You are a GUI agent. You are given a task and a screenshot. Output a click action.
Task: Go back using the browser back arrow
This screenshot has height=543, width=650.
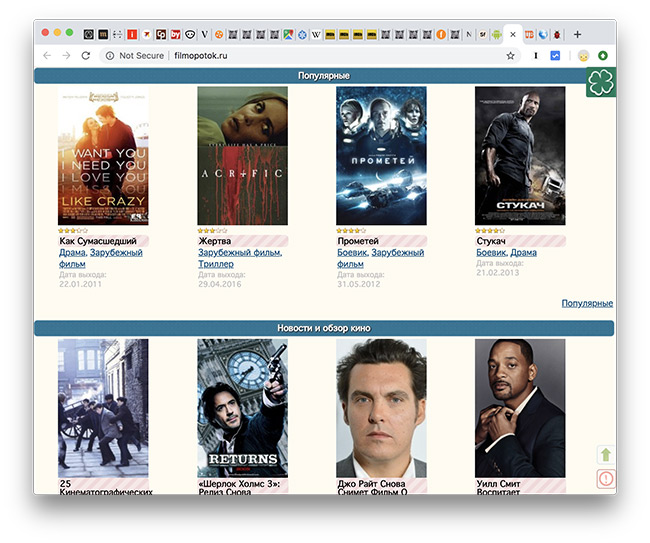point(47,56)
